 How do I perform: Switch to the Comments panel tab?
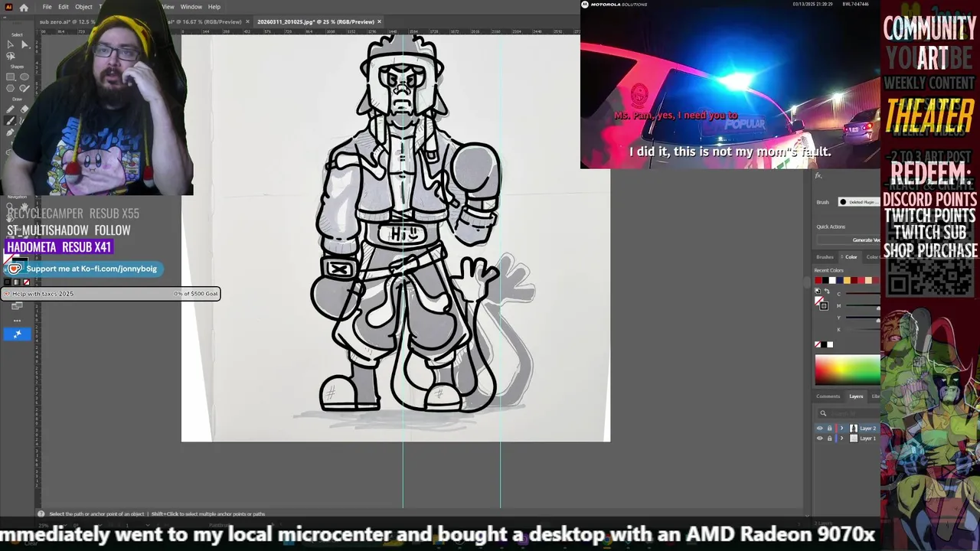click(828, 396)
